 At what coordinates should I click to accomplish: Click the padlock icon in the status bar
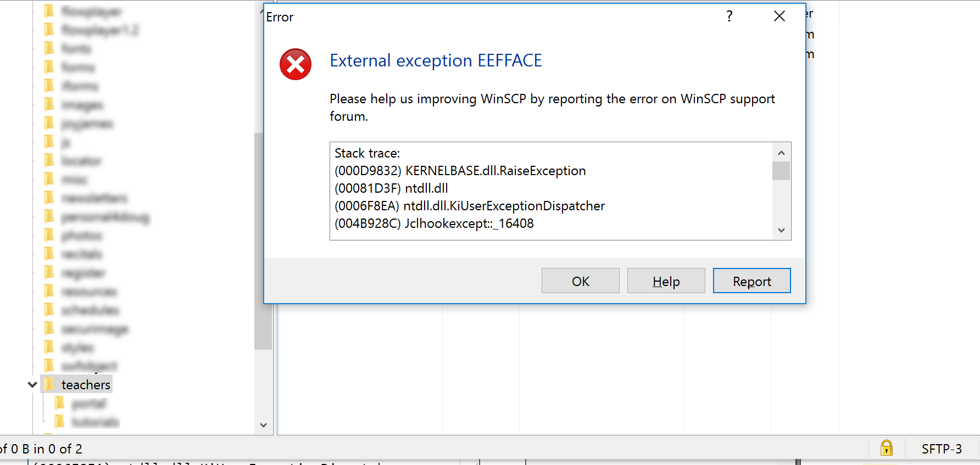[x=886, y=448]
